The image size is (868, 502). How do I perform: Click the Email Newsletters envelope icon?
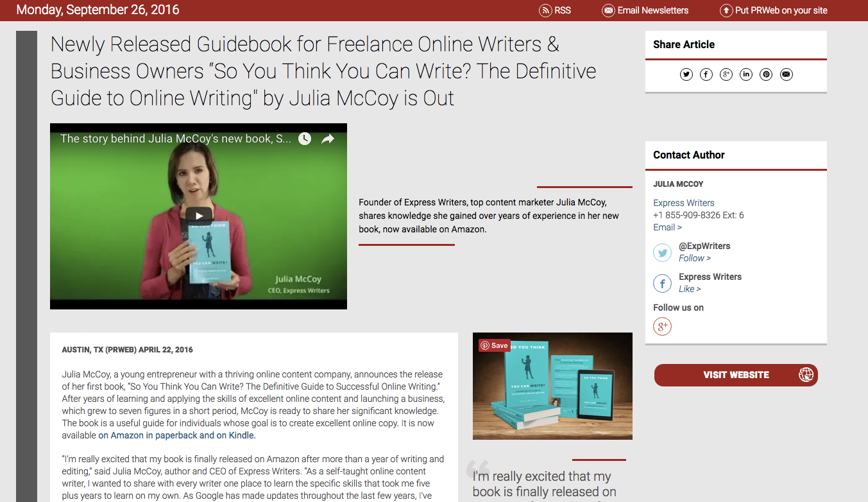coord(608,10)
